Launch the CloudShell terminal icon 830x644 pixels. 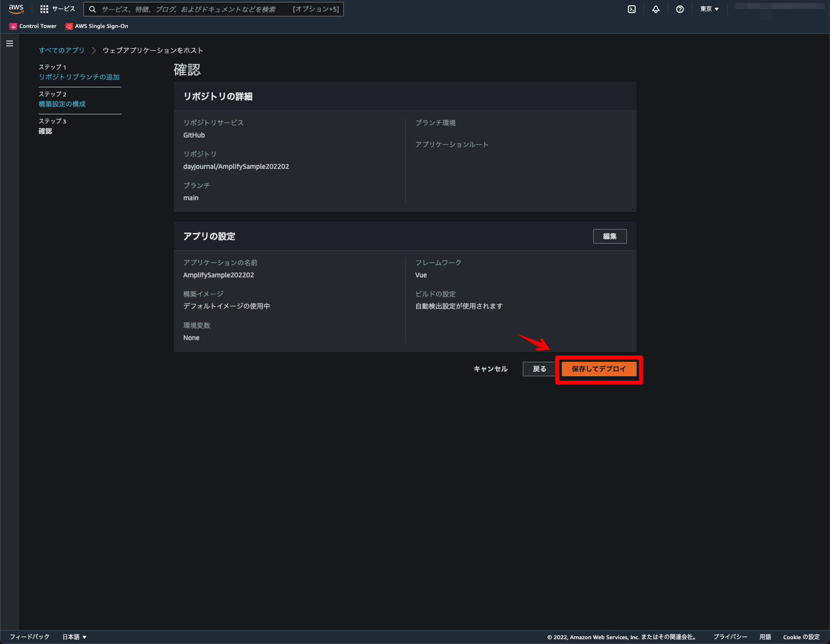point(632,9)
